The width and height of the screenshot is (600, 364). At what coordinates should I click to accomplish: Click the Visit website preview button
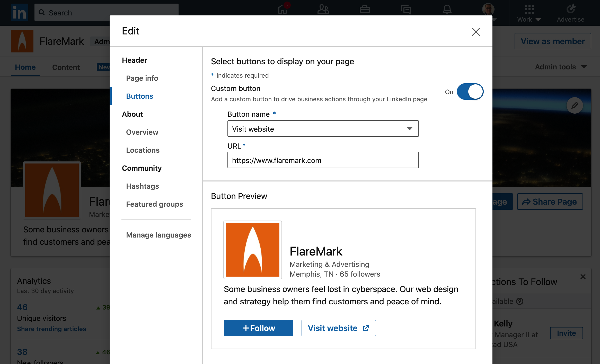[x=339, y=328]
